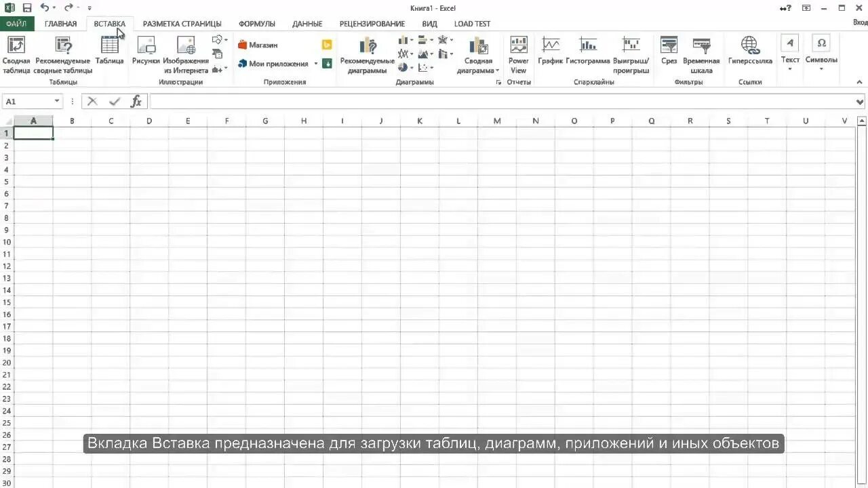Expand the formula bar
868x488 pixels.
860,102
